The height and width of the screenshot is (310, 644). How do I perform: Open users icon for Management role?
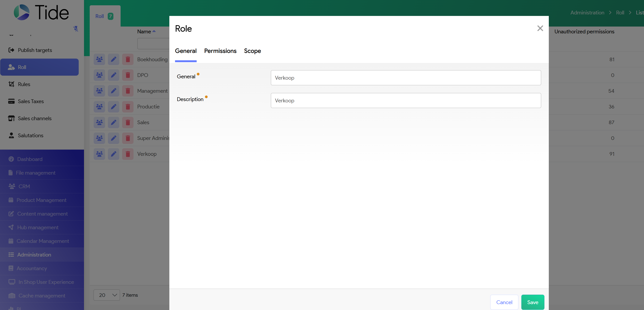click(x=99, y=91)
